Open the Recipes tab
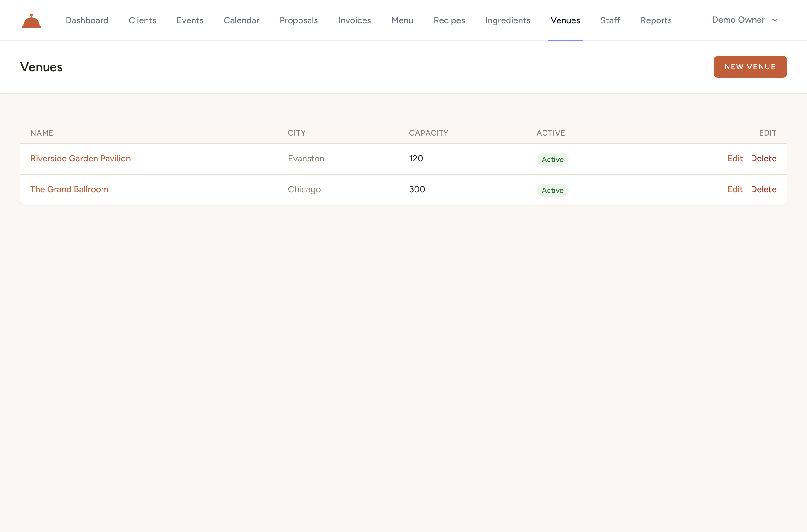 [x=449, y=20]
